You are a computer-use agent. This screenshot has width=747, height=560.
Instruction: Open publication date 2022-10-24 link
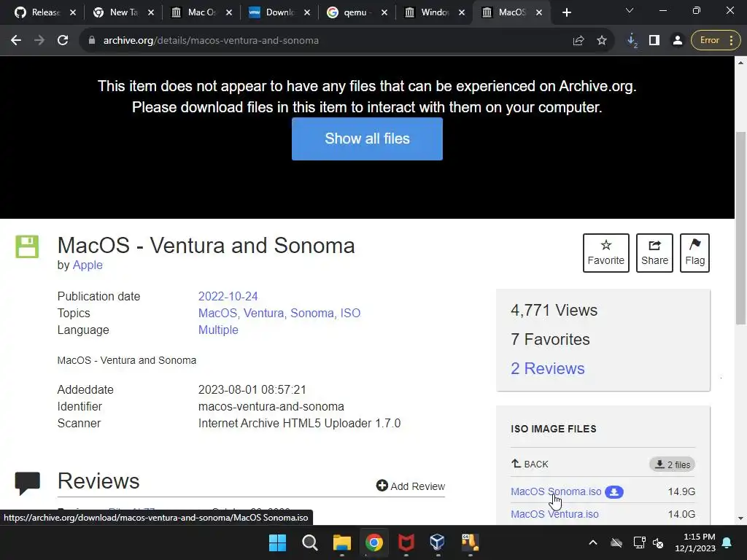click(x=228, y=296)
